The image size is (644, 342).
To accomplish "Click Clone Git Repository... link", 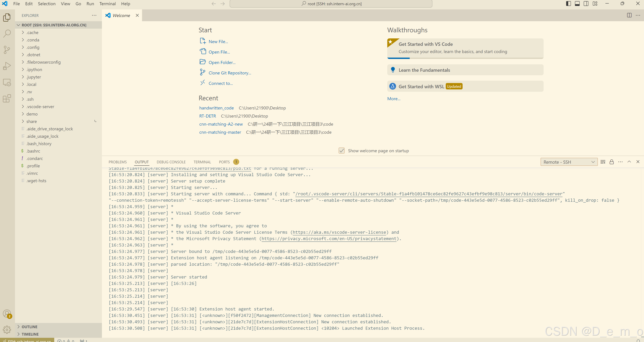I will click(230, 73).
